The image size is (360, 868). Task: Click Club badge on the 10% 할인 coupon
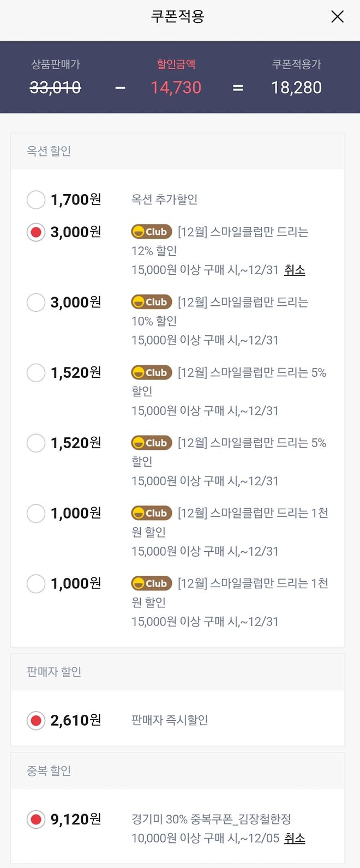(x=151, y=302)
